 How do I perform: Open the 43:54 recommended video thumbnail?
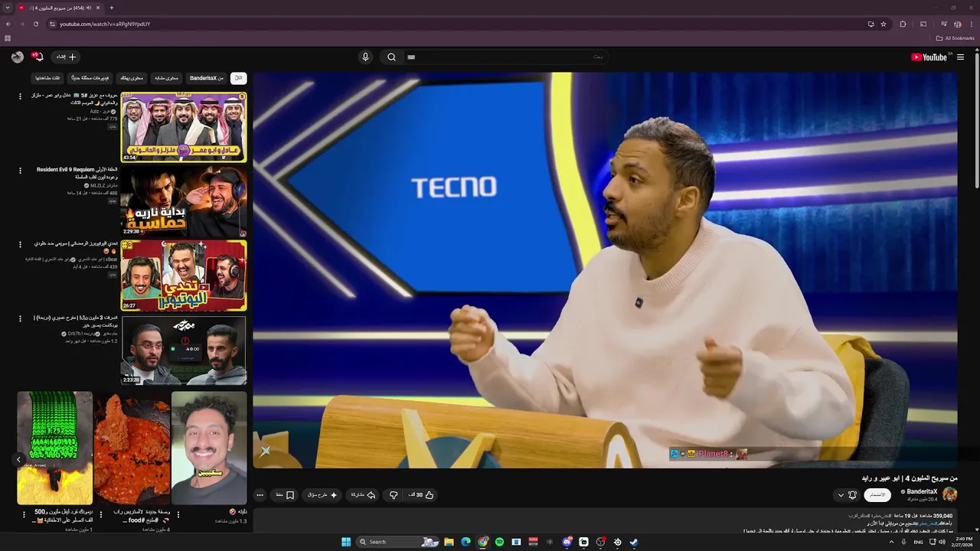184,127
